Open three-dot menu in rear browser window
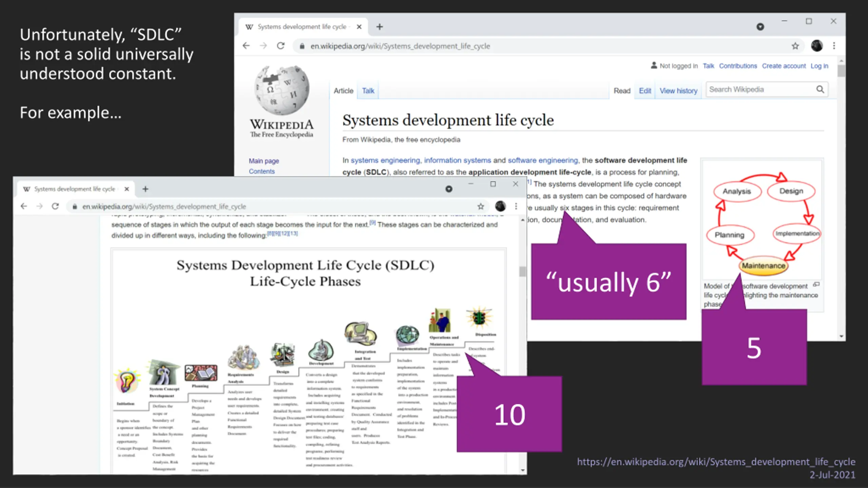The image size is (868, 488). pyautogui.click(x=834, y=45)
